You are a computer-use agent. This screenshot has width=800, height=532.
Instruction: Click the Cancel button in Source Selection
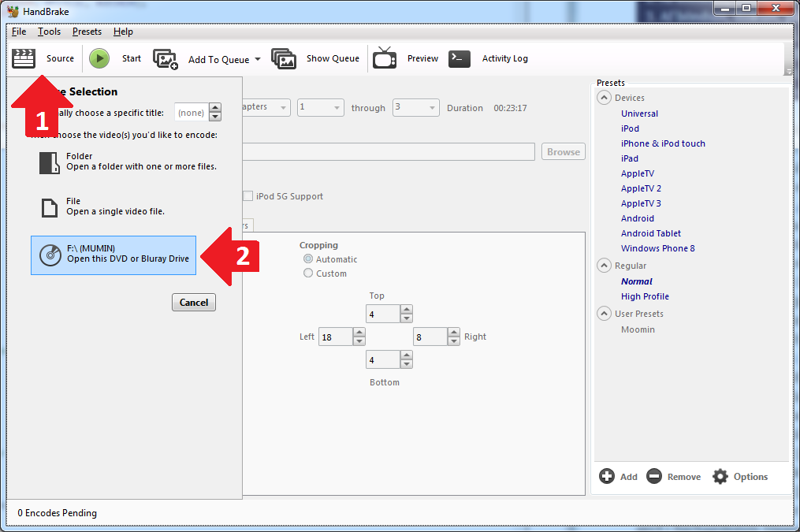click(x=194, y=303)
